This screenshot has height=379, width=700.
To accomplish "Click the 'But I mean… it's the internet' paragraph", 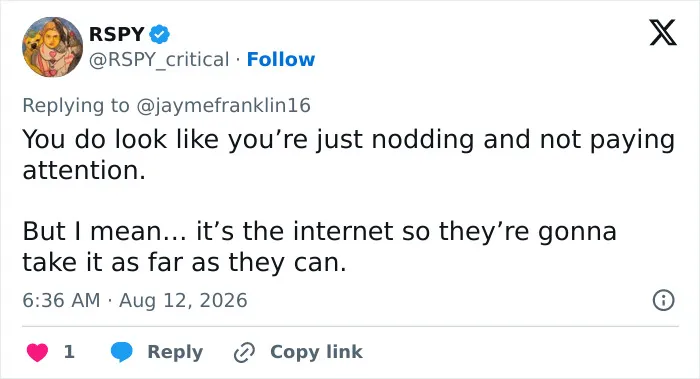I will coord(320,246).
